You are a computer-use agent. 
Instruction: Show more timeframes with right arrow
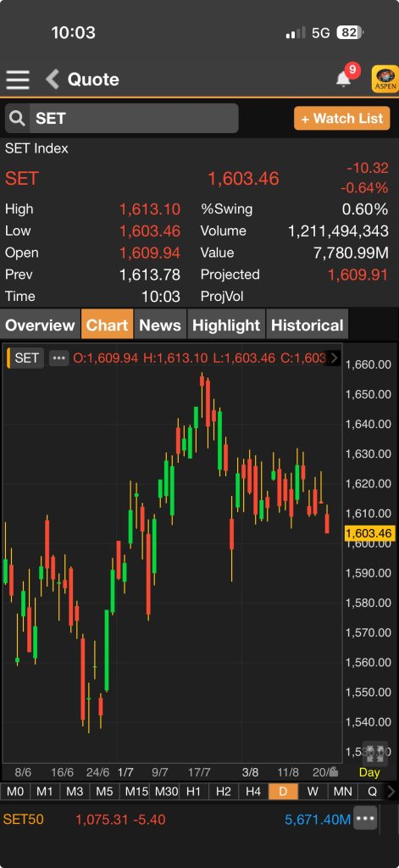point(392,792)
